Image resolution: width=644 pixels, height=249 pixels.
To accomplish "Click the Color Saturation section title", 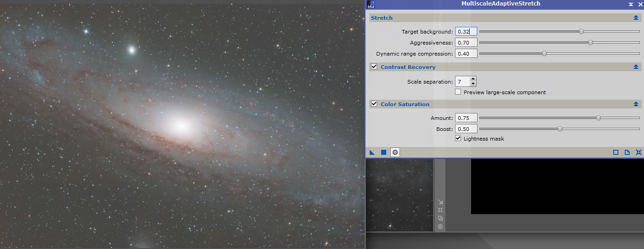I will [x=405, y=104].
